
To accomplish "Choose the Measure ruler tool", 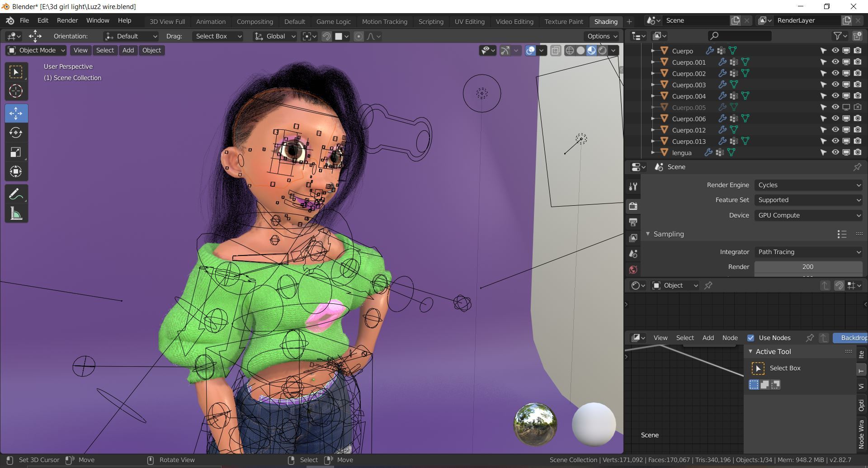I will tap(16, 214).
